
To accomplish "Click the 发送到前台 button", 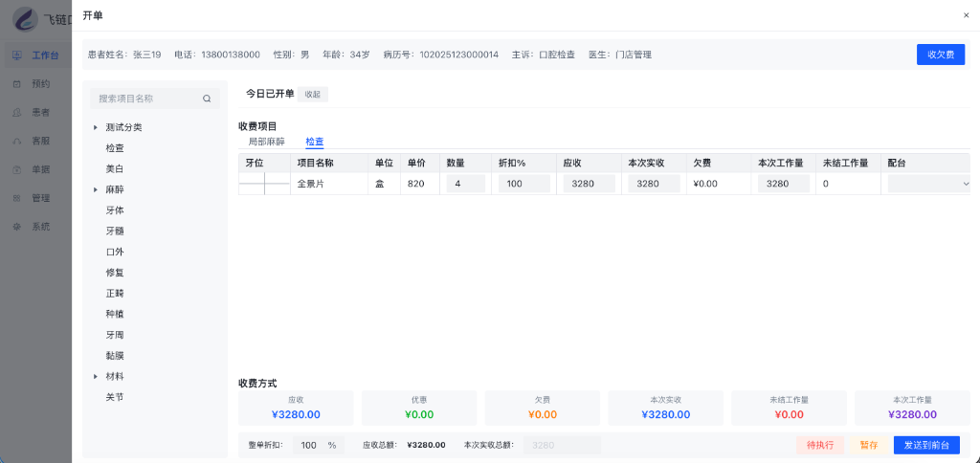I will [x=926, y=446].
